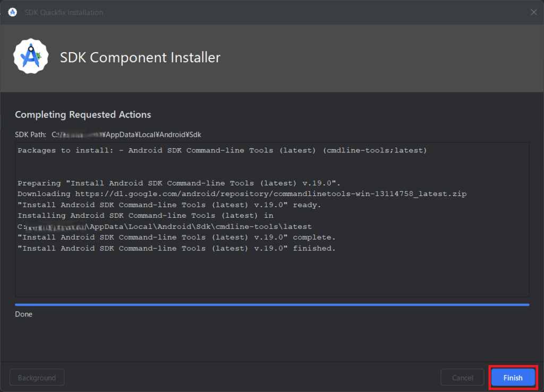Viewport: 544px width, 392px height.
Task: Click the disabled Background button
Action: point(37,378)
